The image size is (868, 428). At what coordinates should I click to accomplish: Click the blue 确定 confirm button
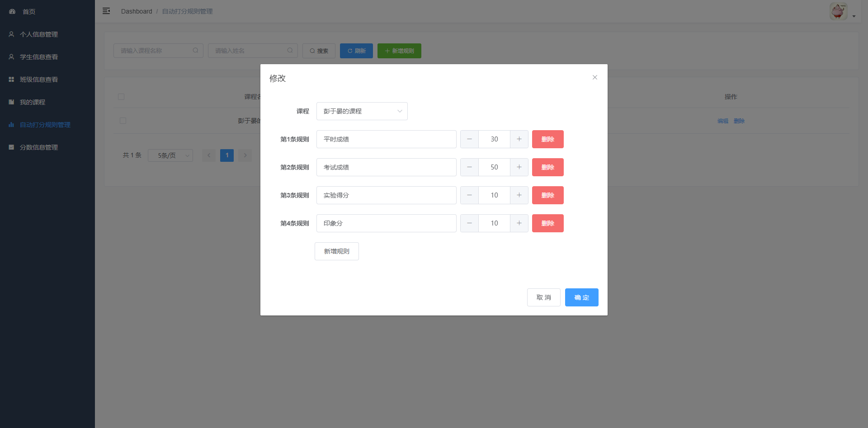coord(581,297)
